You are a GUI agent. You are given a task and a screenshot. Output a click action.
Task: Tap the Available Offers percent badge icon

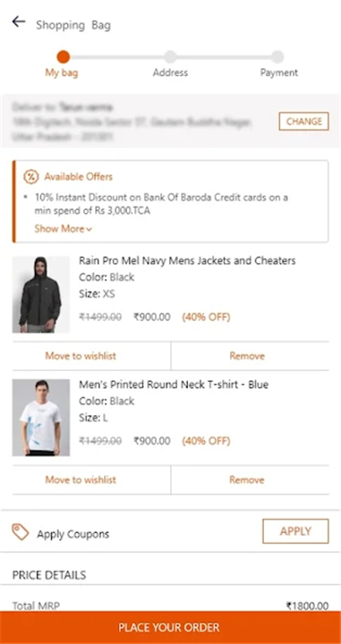(x=30, y=177)
